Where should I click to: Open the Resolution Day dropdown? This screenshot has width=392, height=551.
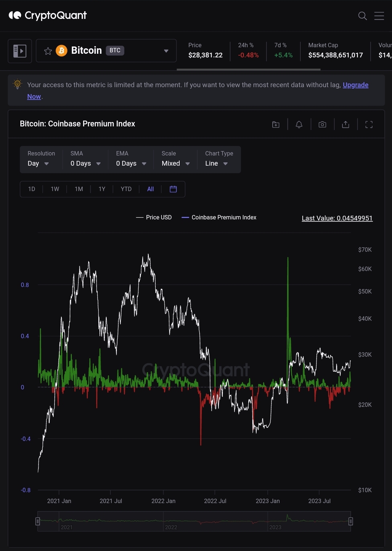point(41,159)
